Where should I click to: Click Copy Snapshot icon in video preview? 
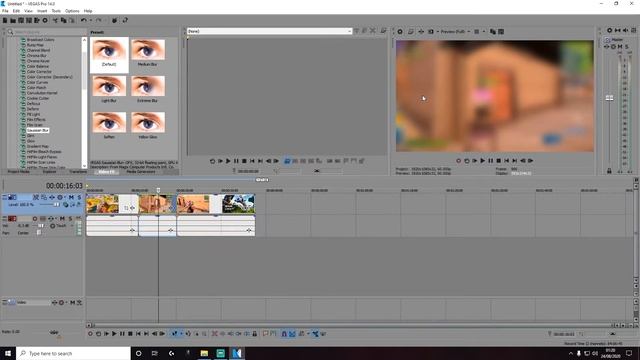(493, 31)
